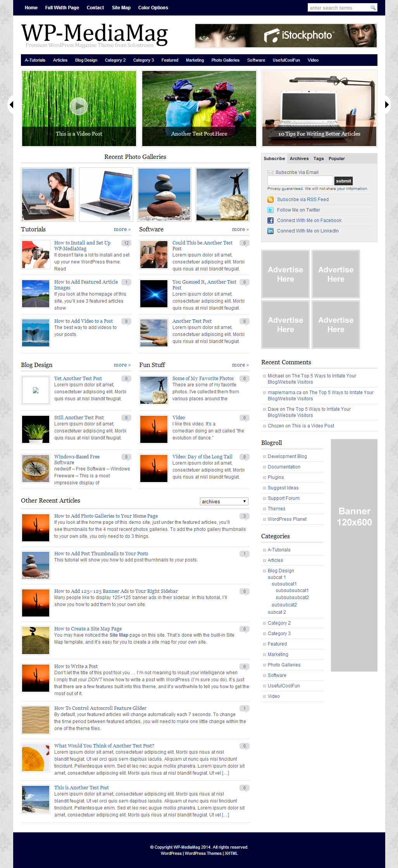Click the Twitter icon
The image size is (398, 868).
pyautogui.click(x=271, y=210)
